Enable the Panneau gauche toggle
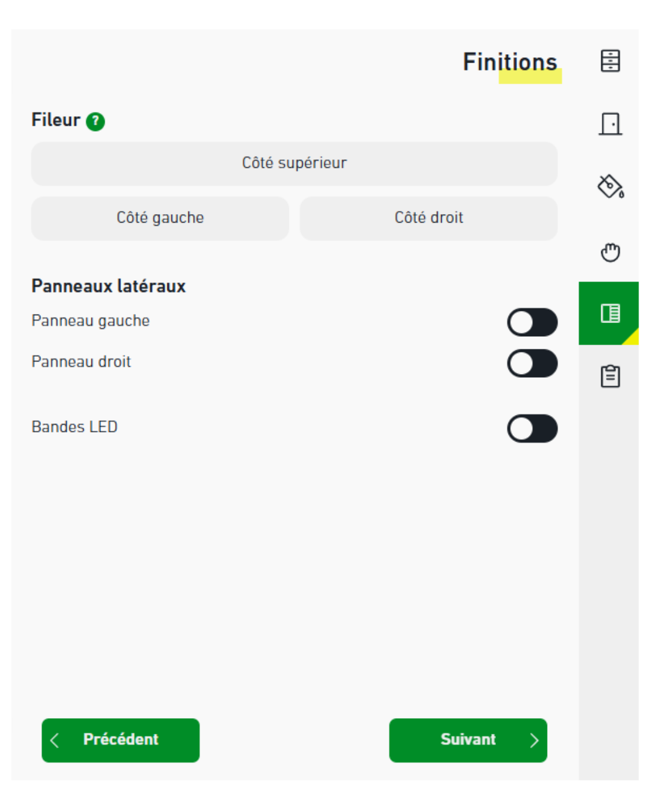This screenshot has height=812, width=650. coord(532,322)
